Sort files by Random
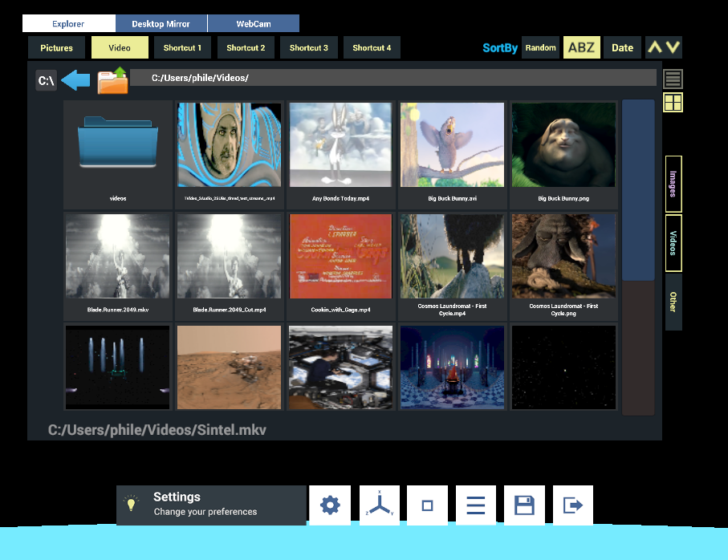 (540, 47)
